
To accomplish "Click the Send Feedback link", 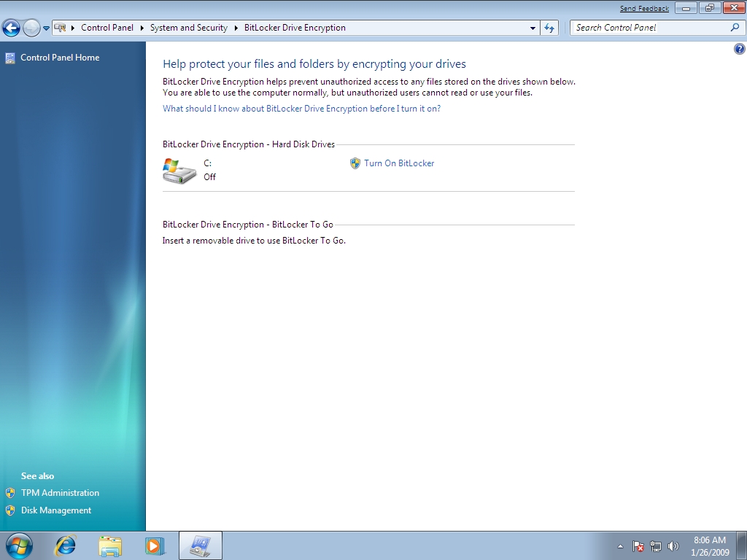I will click(x=644, y=9).
